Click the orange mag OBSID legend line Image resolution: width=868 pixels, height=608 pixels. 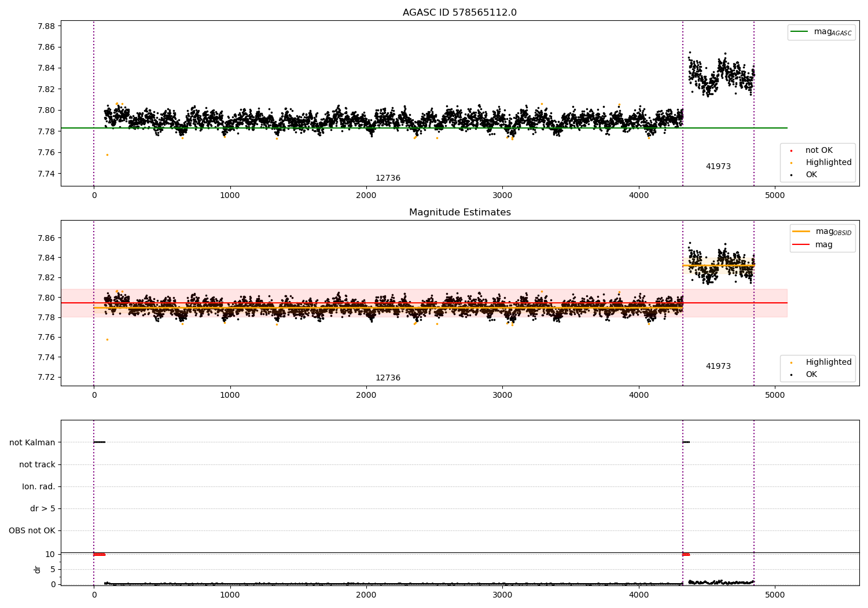801,232
